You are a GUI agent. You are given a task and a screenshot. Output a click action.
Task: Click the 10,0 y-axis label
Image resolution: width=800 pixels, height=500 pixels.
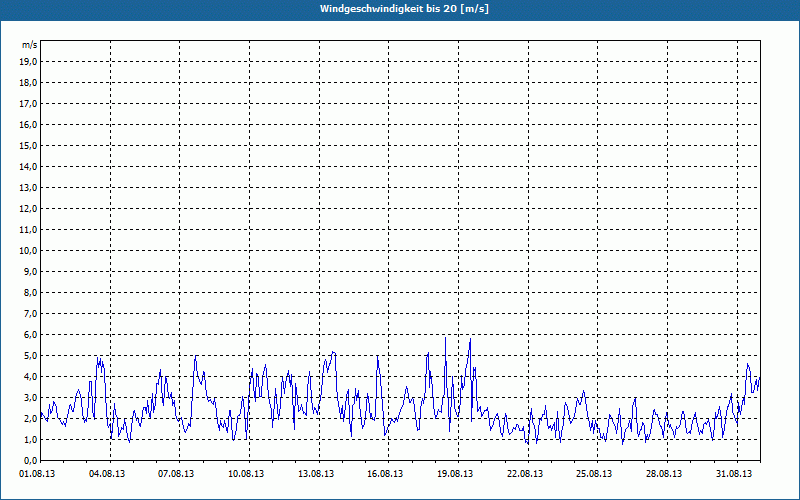coord(28,251)
